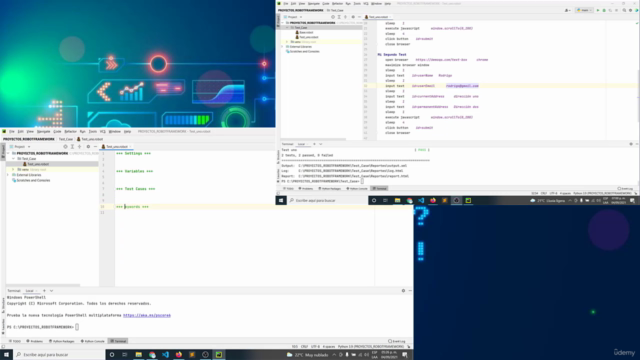The height and width of the screenshot is (360, 640).
Task: Open main run configuration dropdown in background window
Action: click(x=584, y=10)
